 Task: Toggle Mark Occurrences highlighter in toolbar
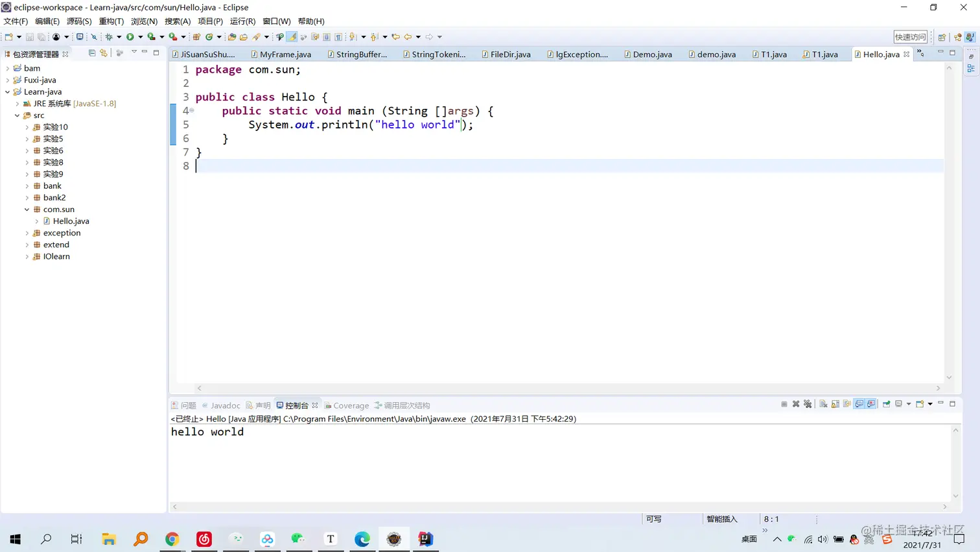point(292,37)
